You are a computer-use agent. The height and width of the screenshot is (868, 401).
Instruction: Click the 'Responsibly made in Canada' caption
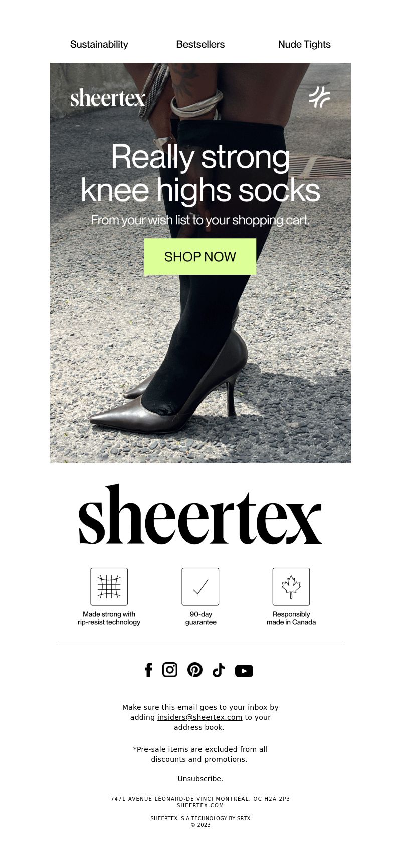(x=291, y=618)
